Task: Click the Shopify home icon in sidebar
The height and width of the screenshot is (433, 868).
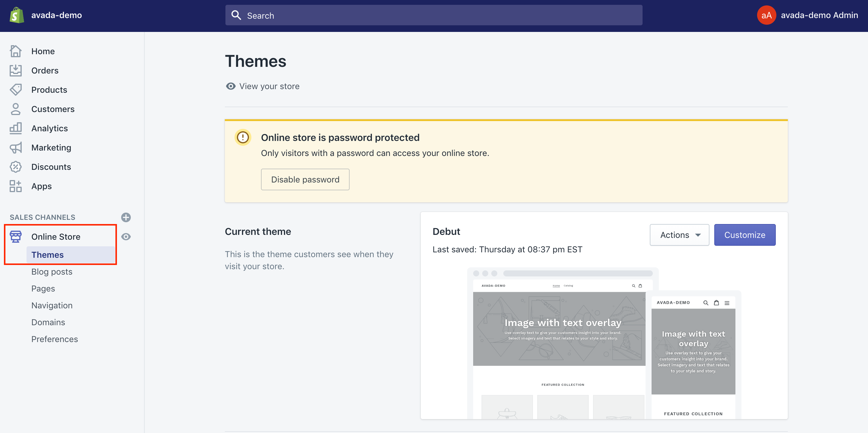Action: click(15, 51)
